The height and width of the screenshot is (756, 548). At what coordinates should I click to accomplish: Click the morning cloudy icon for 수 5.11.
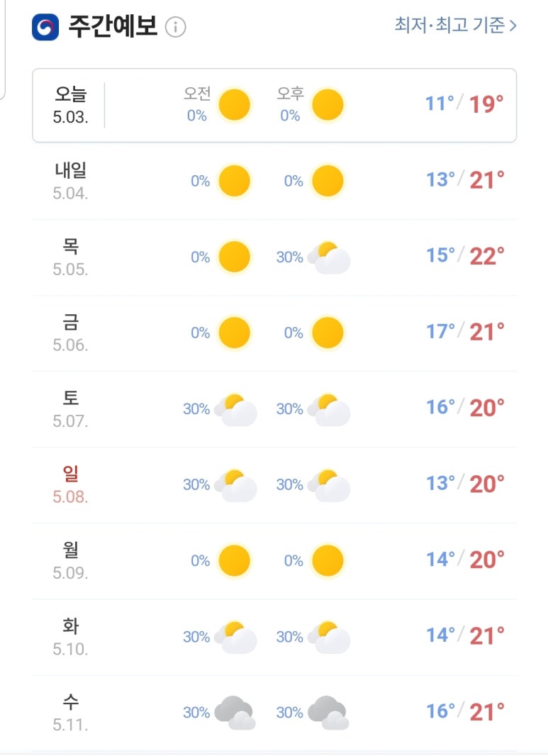235,712
